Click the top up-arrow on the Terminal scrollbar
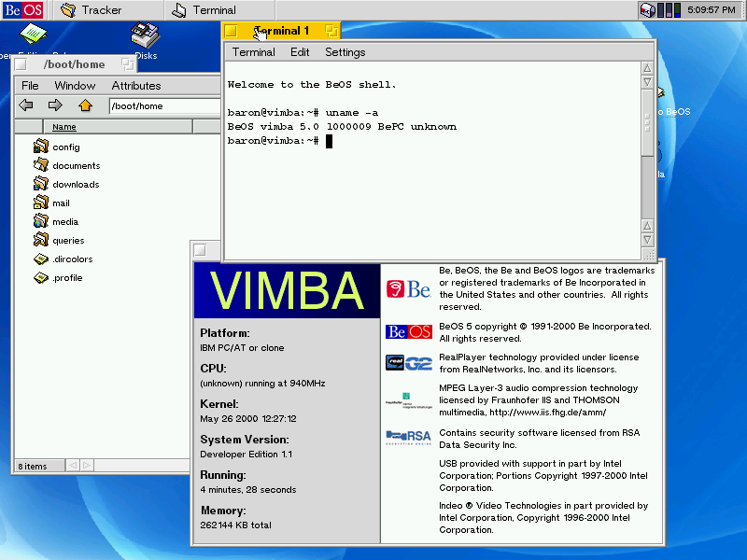The image size is (747, 560). click(x=647, y=68)
